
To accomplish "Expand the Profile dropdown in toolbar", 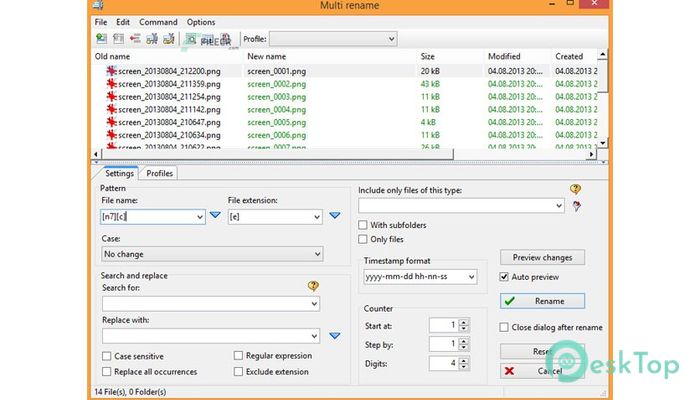I will (x=391, y=39).
